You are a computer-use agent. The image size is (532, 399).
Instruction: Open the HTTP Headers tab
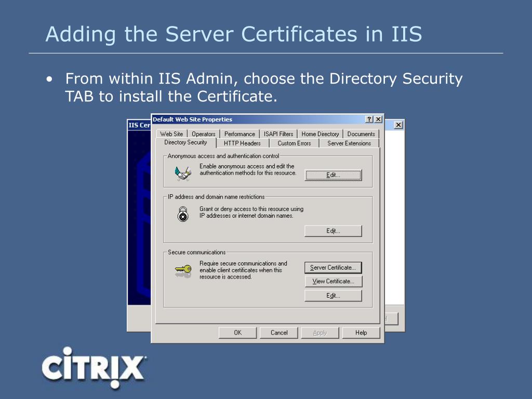(x=242, y=143)
